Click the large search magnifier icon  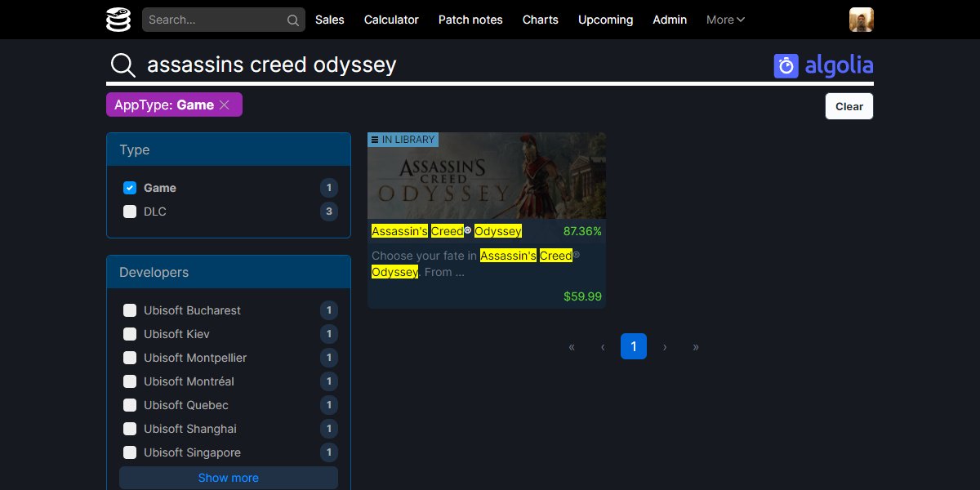pos(123,65)
